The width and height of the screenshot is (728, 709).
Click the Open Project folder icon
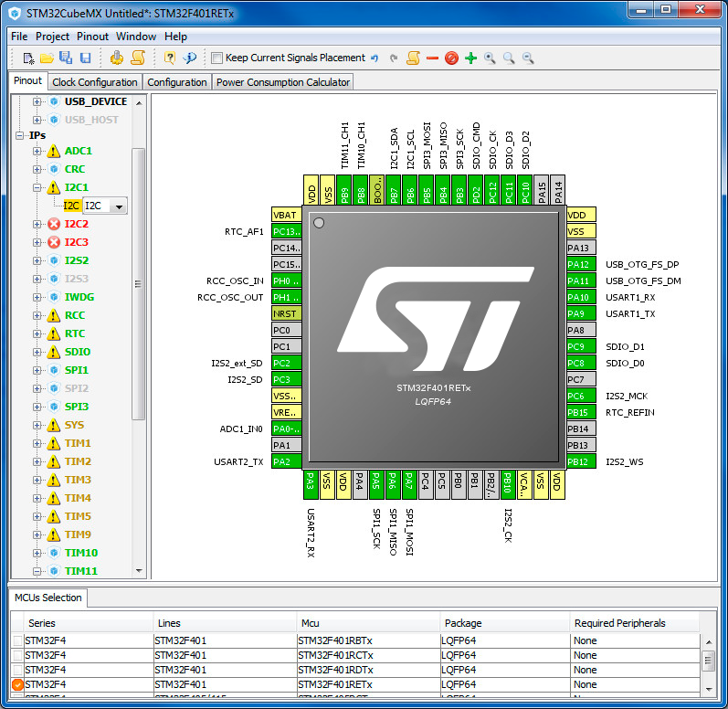pyautogui.click(x=47, y=58)
